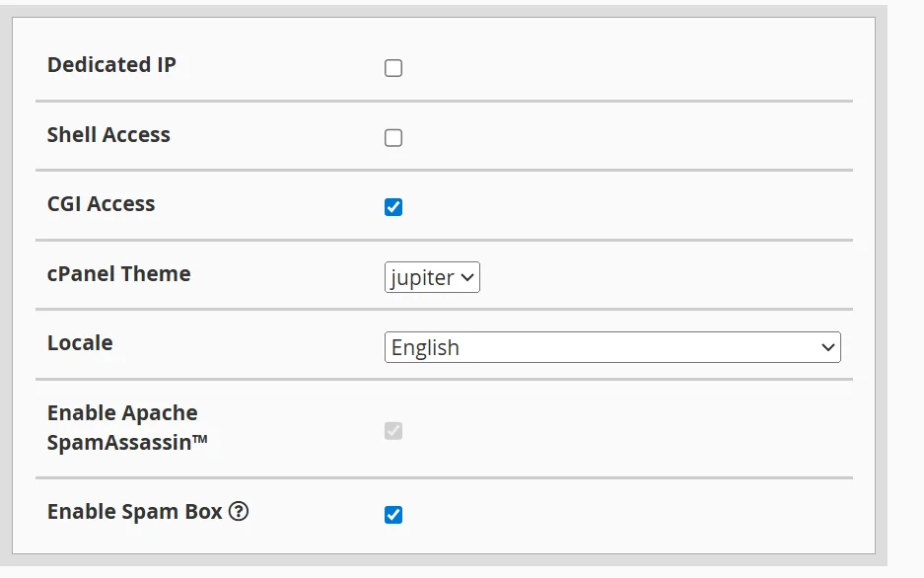
Task: Click the cPanel Theme label
Action: 118,274
